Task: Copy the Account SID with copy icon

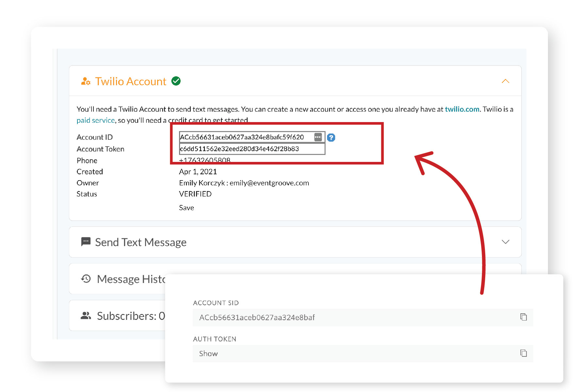Action: pyautogui.click(x=523, y=317)
